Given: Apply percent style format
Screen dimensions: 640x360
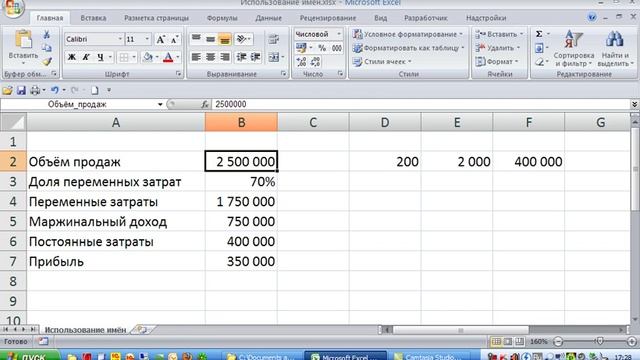Looking at the screenshot, I should (322, 48).
